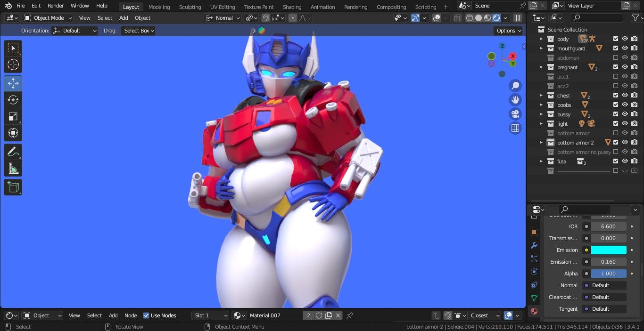Click the Alpha 1.000 slider
Viewport: 644px width, 331px height.
(x=609, y=274)
